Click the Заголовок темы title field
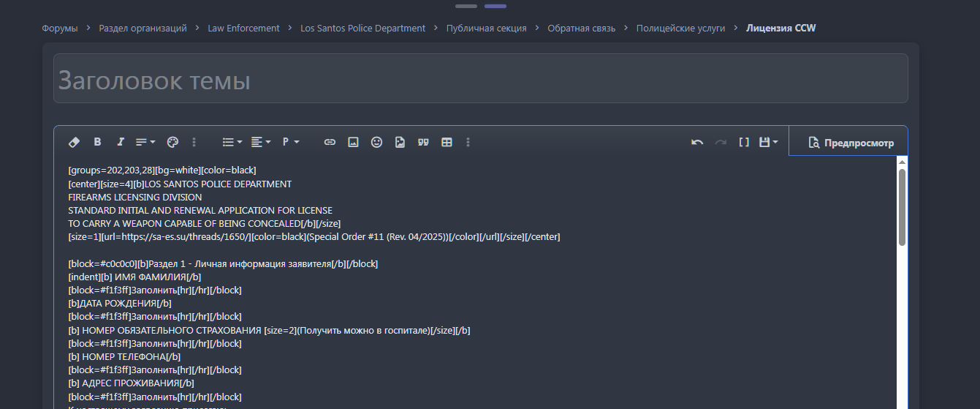 click(480, 79)
